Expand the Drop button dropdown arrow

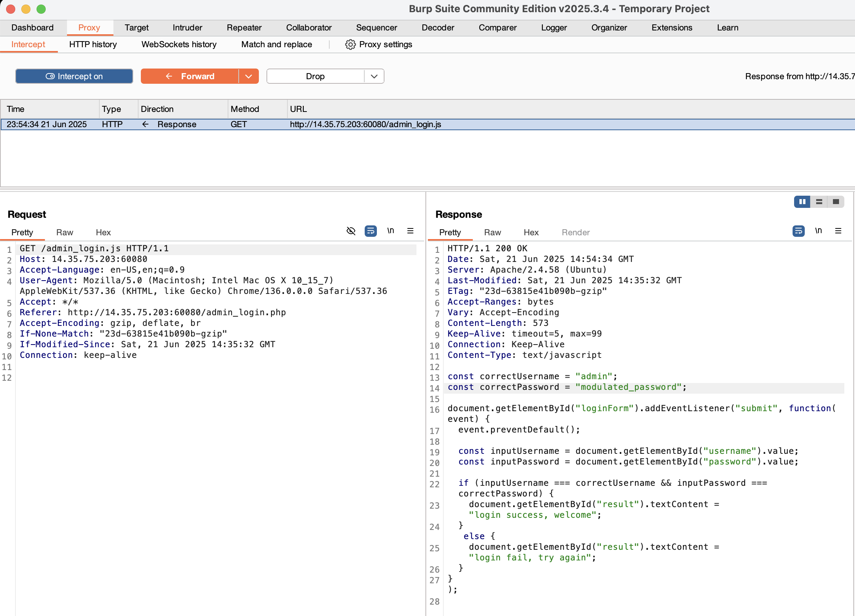click(x=374, y=76)
